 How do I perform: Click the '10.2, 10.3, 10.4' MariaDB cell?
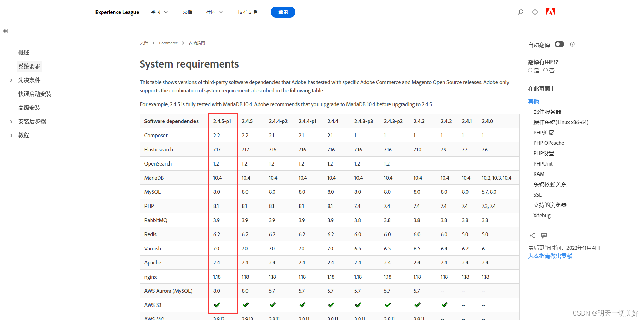click(496, 178)
